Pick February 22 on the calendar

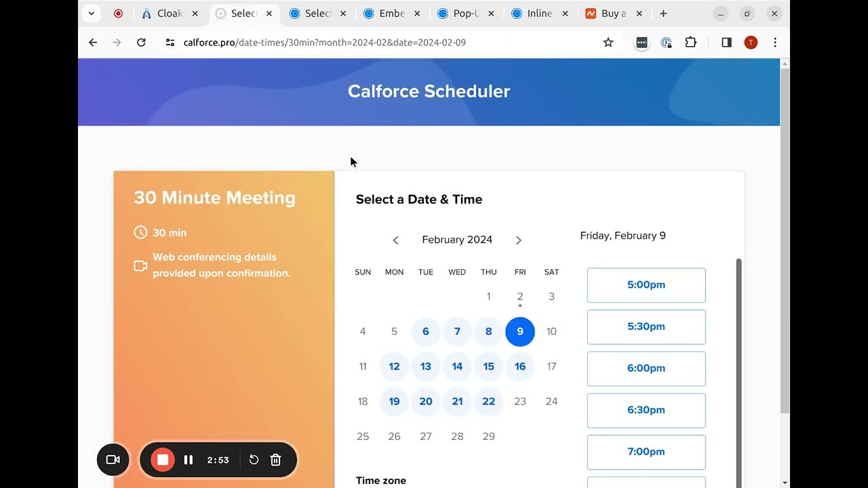489,401
